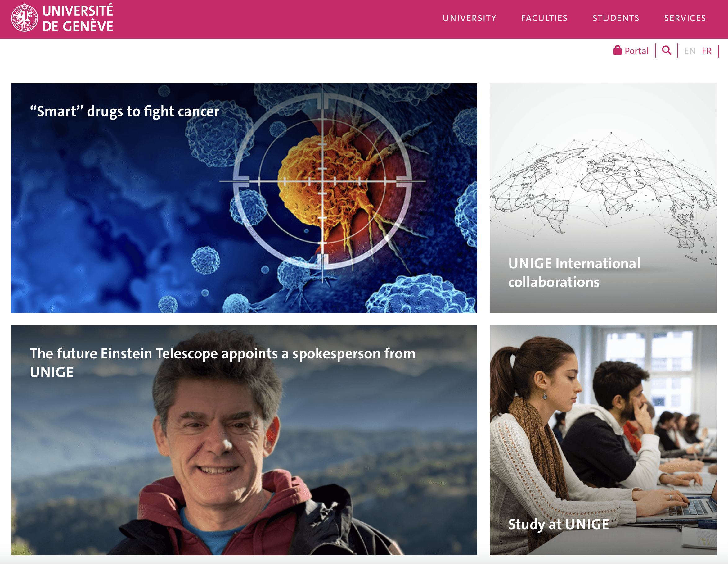This screenshot has width=728, height=564.
Task: Open the STUDENTS menu
Action: coord(616,18)
